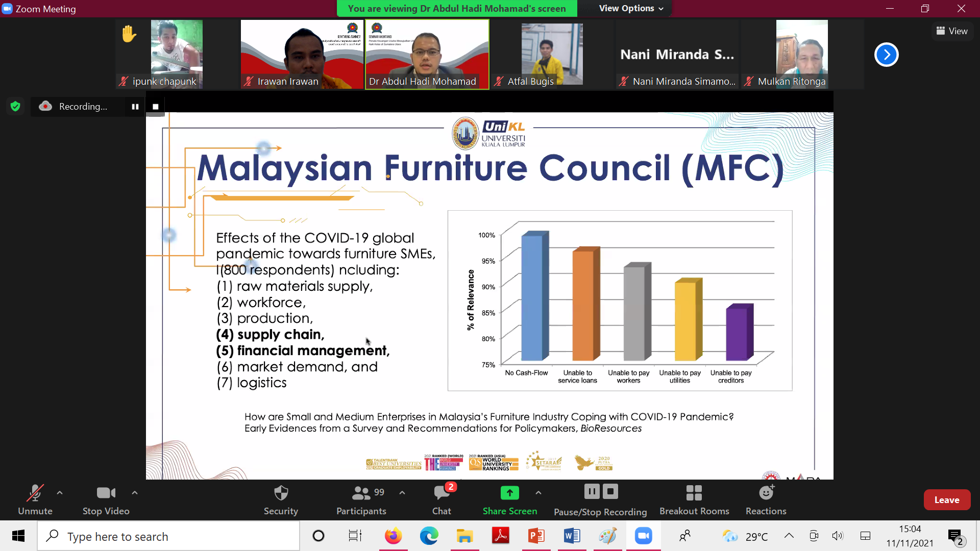The image size is (980, 551).
Task: Open video options arrow next to Stop Video
Action: coord(135,493)
